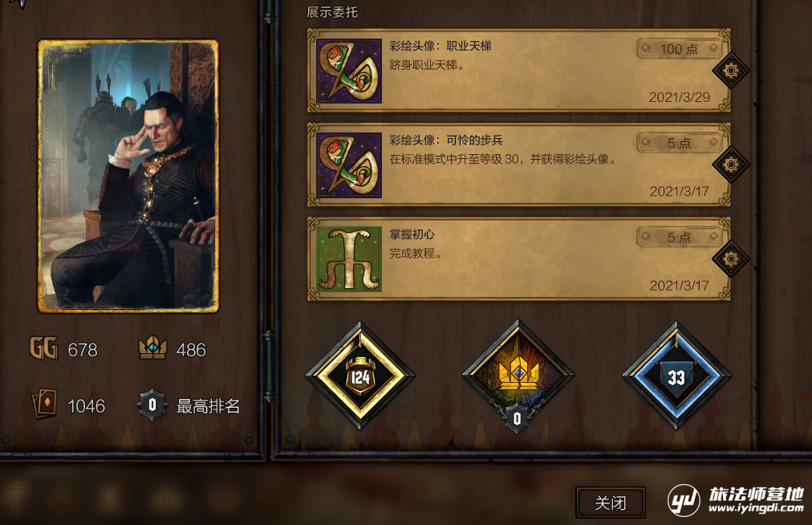
Task: Click the 关闭 button
Action: (x=611, y=503)
